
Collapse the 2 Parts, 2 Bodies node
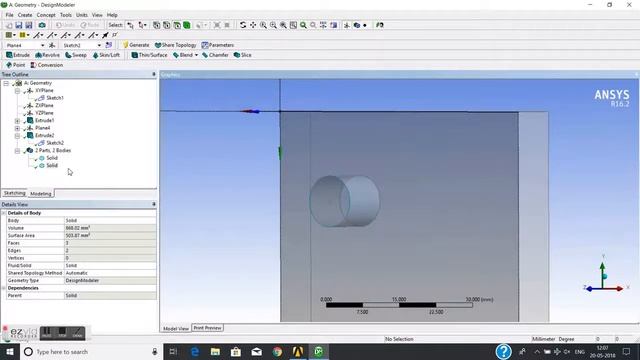(x=17, y=151)
